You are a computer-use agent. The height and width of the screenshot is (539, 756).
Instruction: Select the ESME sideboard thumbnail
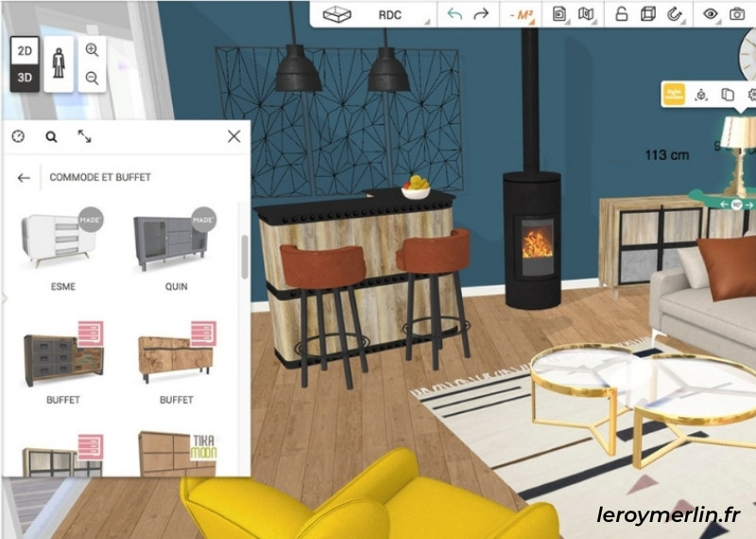[58, 240]
